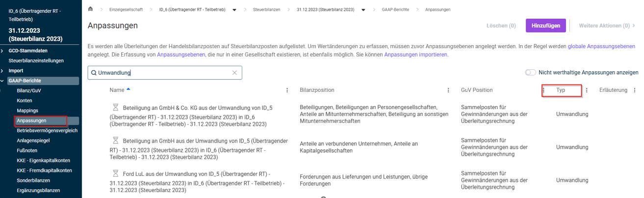
Task: Click the 31.12.2023 (Steuerbilanz 2023) breadcrumb
Action: (x=326, y=10)
